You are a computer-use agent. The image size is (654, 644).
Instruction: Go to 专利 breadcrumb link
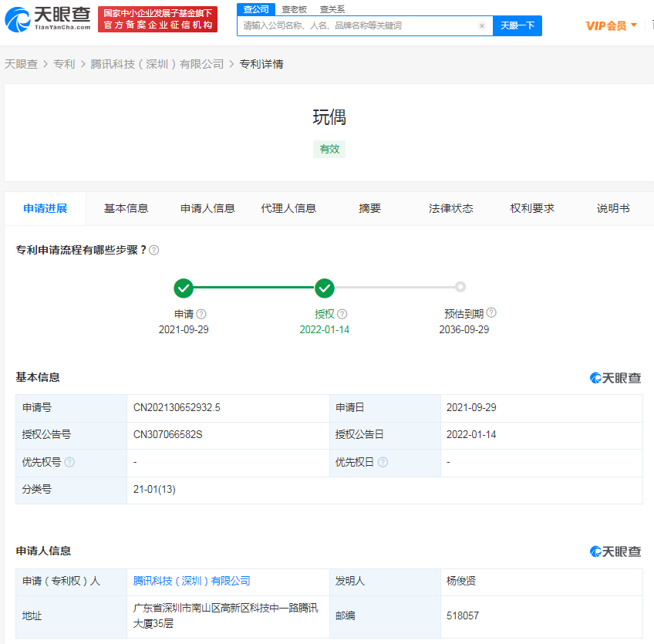(64, 64)
